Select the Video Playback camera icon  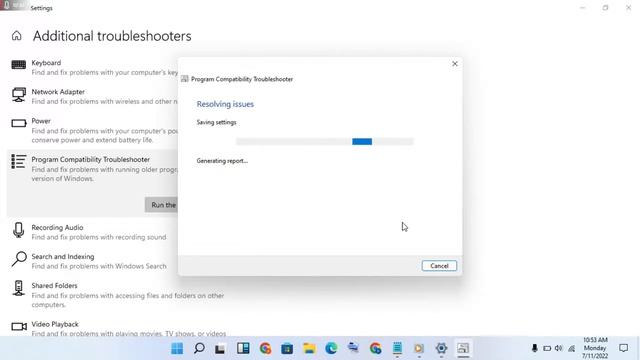pyautogui.click(x=19, y=327)
